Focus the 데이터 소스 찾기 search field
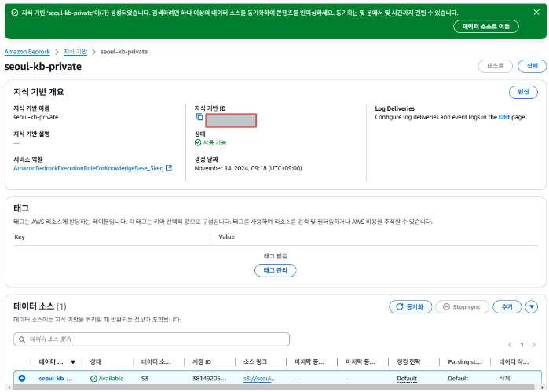The width and height of the screenshot is (549, 392). tap(152, 339)
